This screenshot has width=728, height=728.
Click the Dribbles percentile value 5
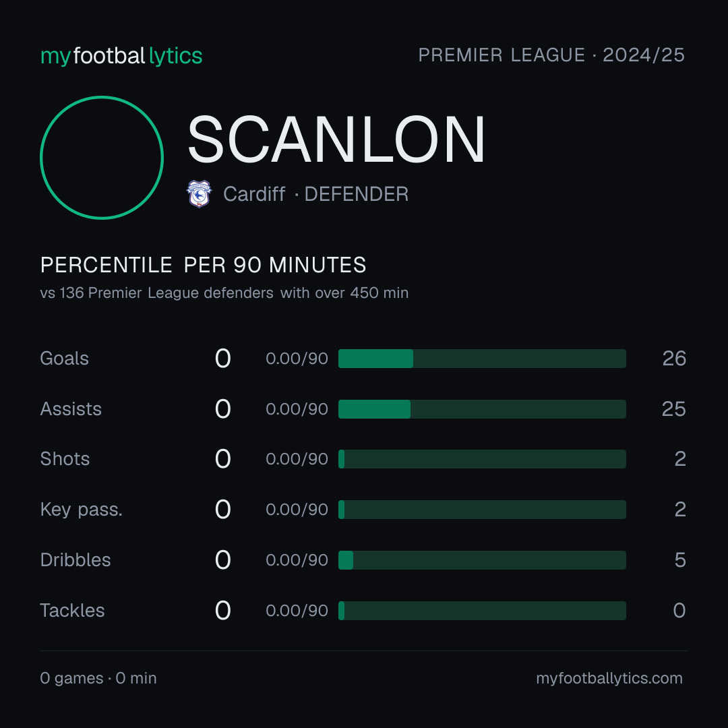[x=680, y=560]
